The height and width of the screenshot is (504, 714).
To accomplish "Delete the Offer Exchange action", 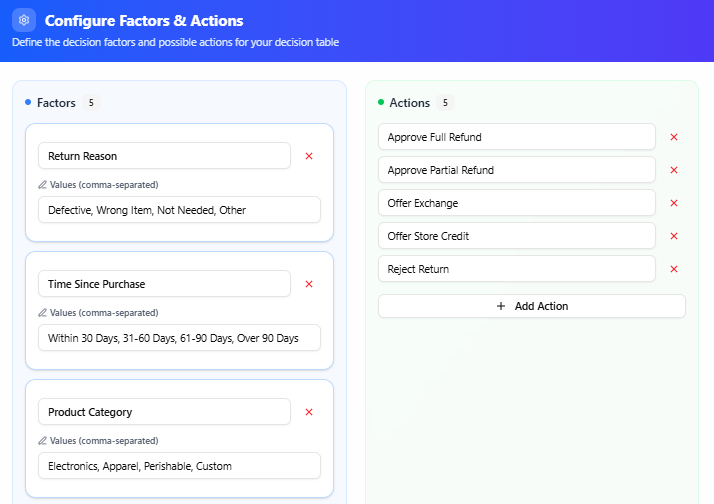I will (x=674, y=203).
